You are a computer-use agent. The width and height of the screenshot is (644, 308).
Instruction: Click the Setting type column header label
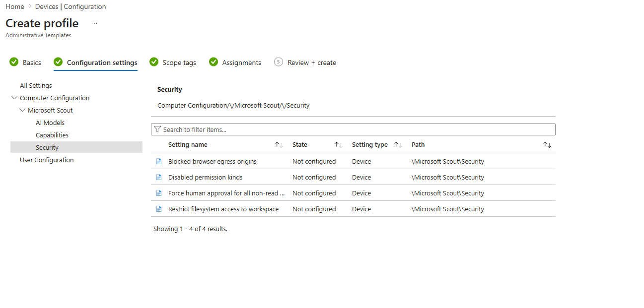click(x=370, y=145)
